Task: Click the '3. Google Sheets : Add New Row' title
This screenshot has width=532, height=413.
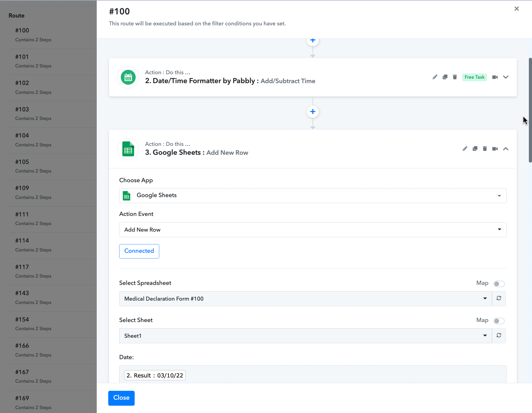Action: pos(197,152)
